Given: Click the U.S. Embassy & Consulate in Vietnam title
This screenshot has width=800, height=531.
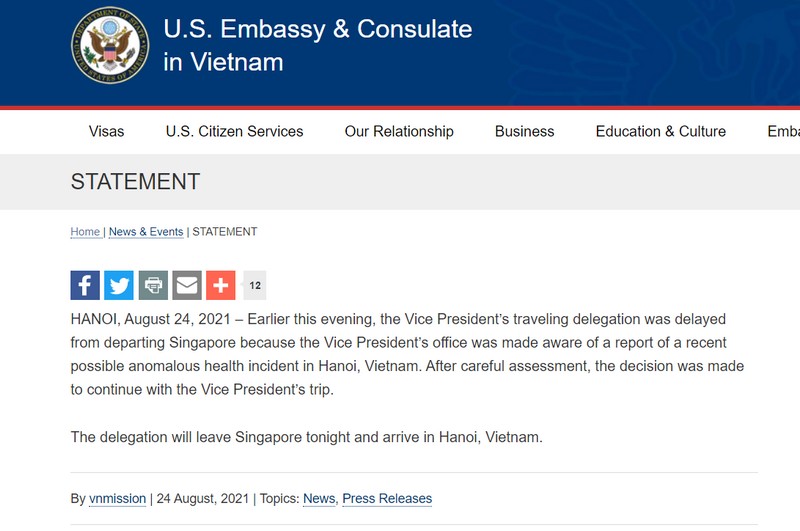Looking at the screenshot, I should coord(318,45).
